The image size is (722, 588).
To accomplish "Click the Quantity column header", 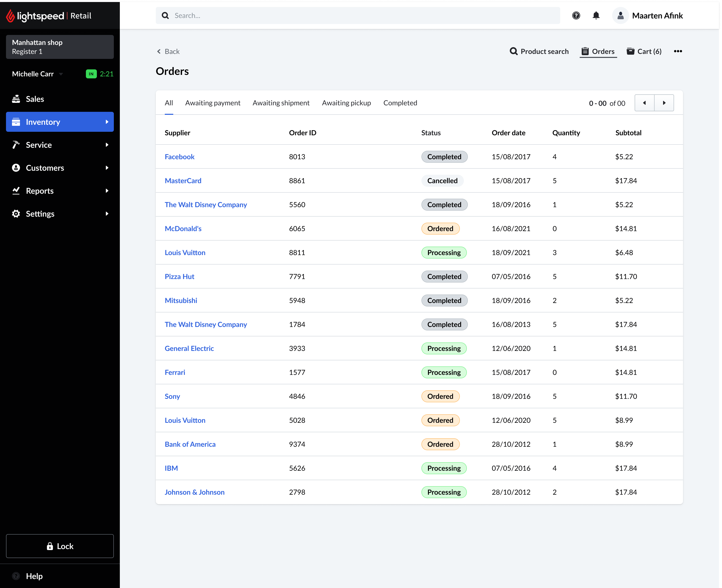I will pyautogui.click(x=566, y=133).
